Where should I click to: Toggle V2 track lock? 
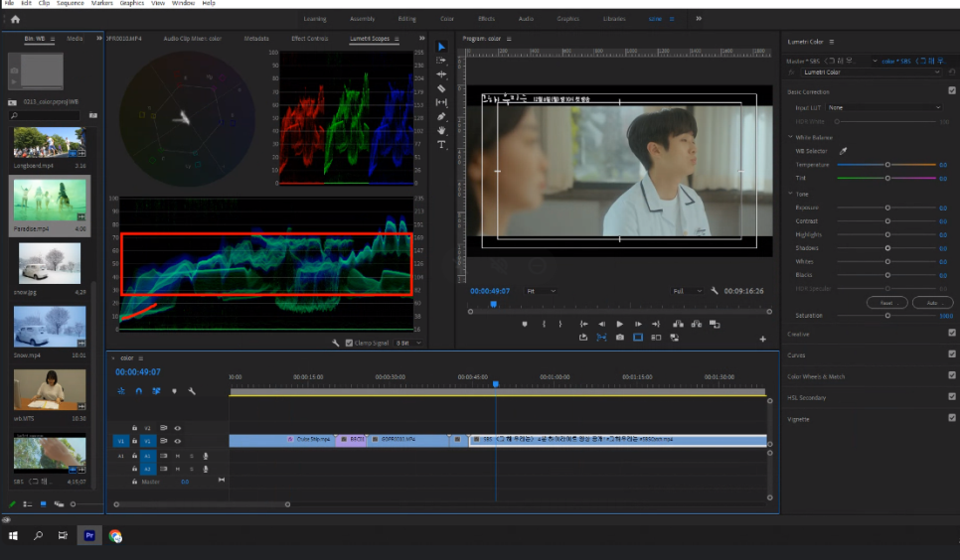point(135,428)
